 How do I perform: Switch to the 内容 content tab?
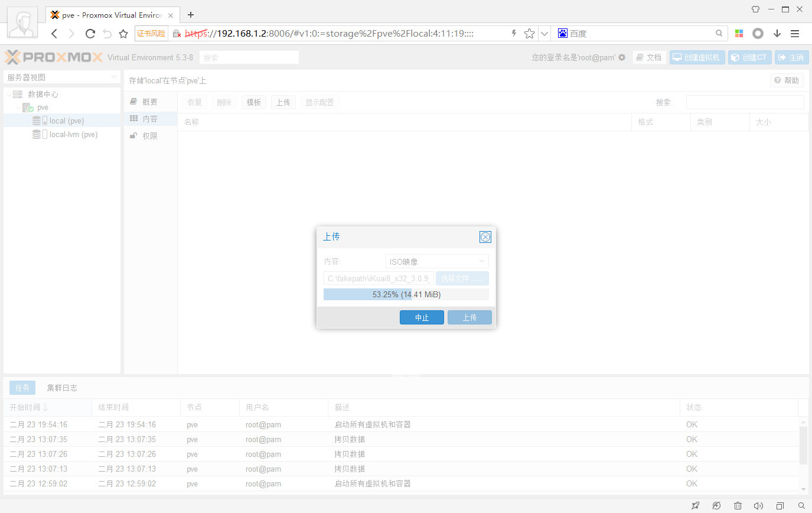tap(150, 119)
